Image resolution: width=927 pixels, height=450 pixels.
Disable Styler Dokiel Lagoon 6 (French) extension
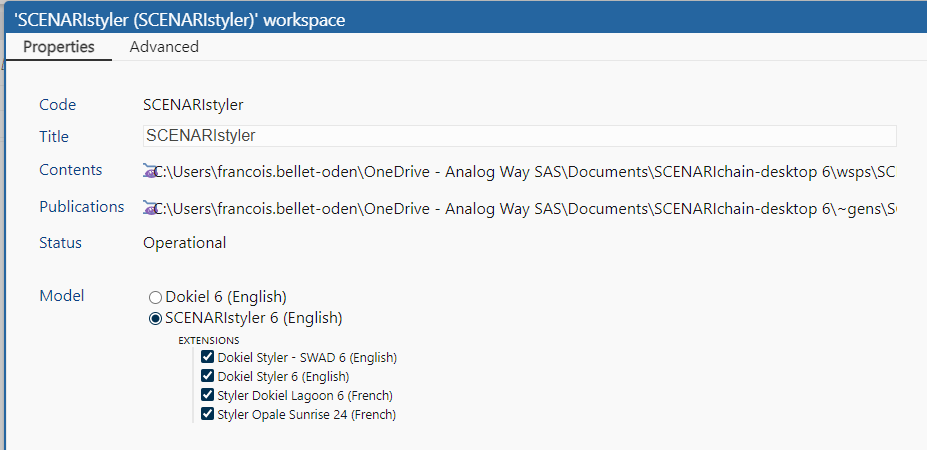pos(207,395)
